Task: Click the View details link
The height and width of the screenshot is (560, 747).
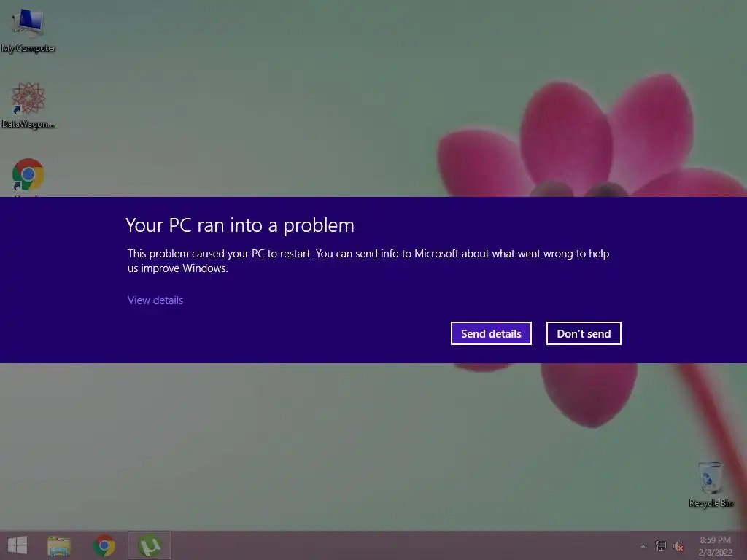Action: [155, 300]
